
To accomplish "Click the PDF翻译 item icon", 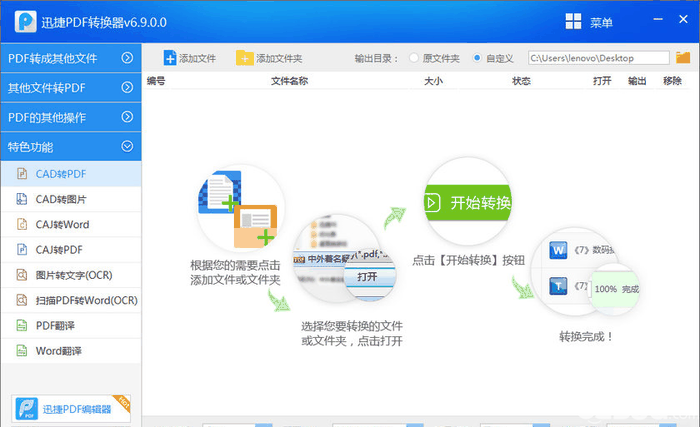I will pyautogui.click(x=21, y=325).
